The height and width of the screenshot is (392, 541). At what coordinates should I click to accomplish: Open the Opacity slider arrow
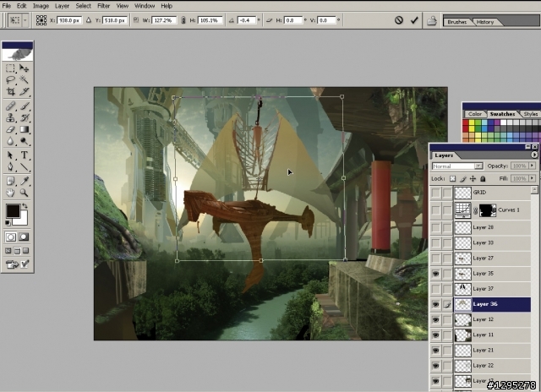point(533,166)
